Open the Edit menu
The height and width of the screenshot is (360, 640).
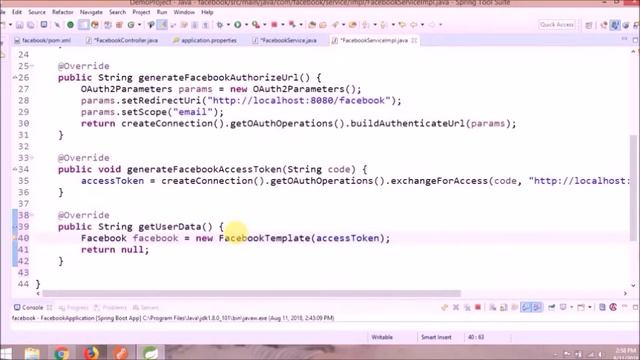tap(17, 12)
